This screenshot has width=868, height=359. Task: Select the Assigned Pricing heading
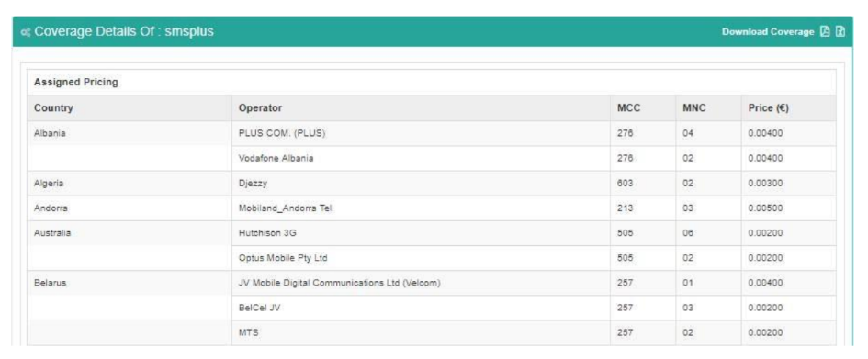(76, 83)
